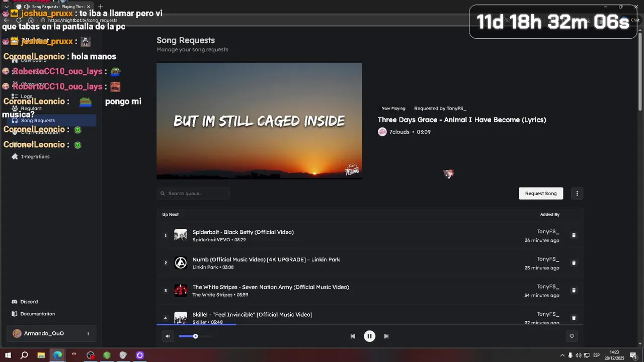The height and width of the screenshot is (362, 644).
Task: Click into the Search queue field
Action: click(193, 194)
